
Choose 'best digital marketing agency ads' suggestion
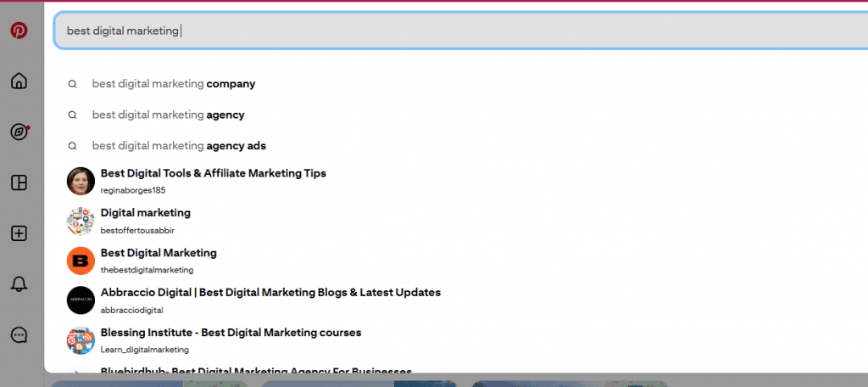point(179,145)
